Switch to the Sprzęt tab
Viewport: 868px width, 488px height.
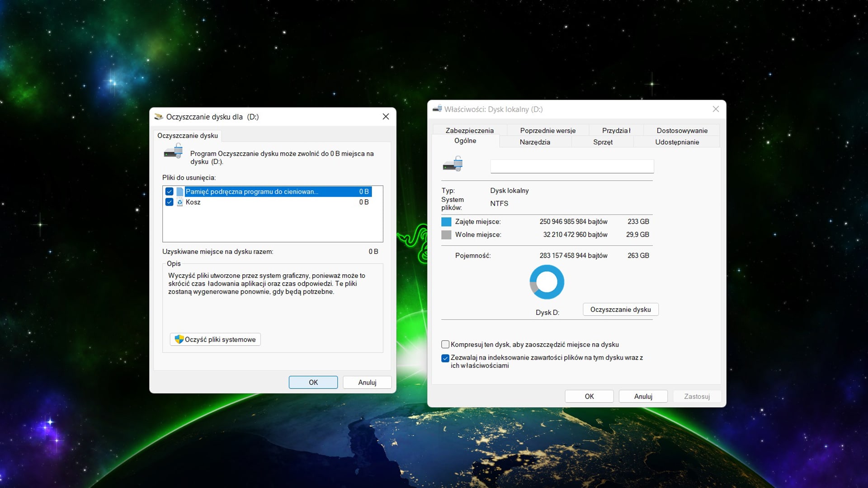(603, 142)
